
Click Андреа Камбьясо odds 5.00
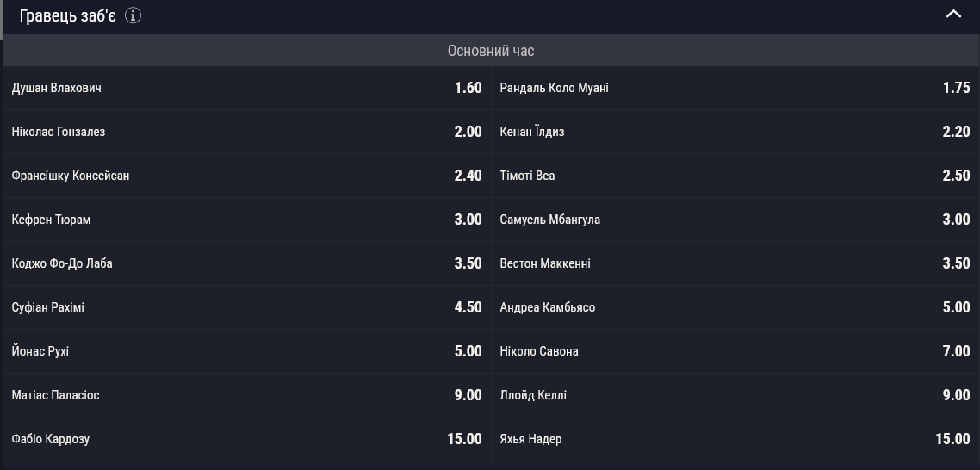(x=735, y=307)
